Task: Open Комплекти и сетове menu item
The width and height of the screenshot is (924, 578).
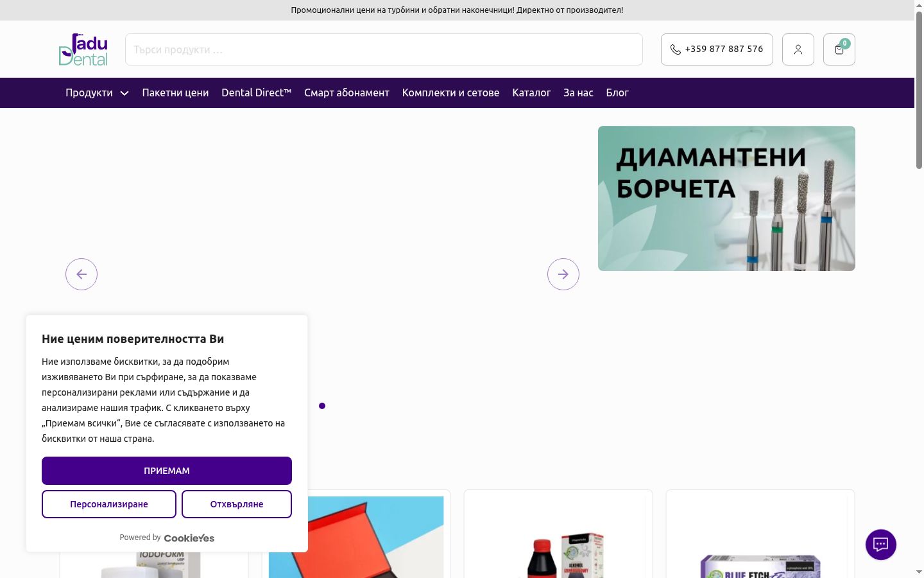Action: [x=450, y=92]
